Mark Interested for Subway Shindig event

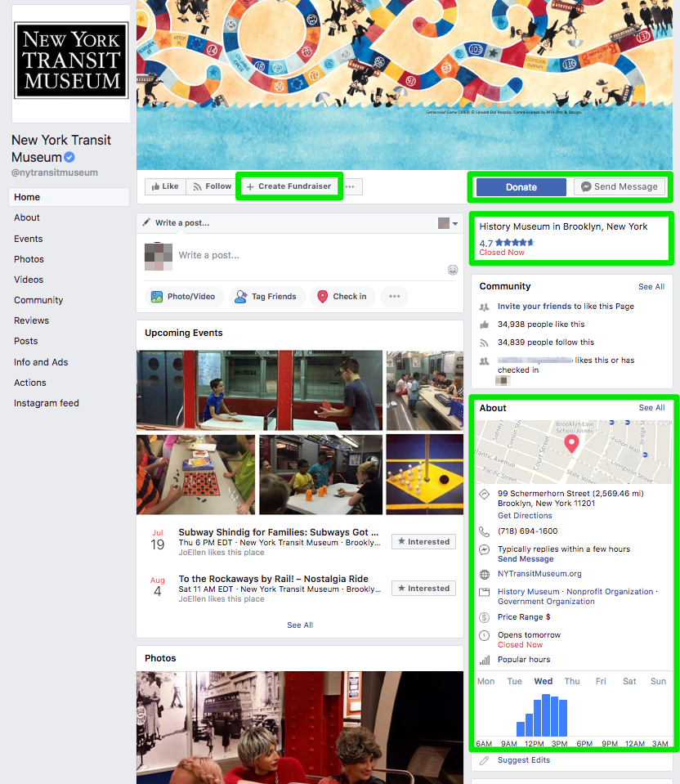(x=423, y=541)
